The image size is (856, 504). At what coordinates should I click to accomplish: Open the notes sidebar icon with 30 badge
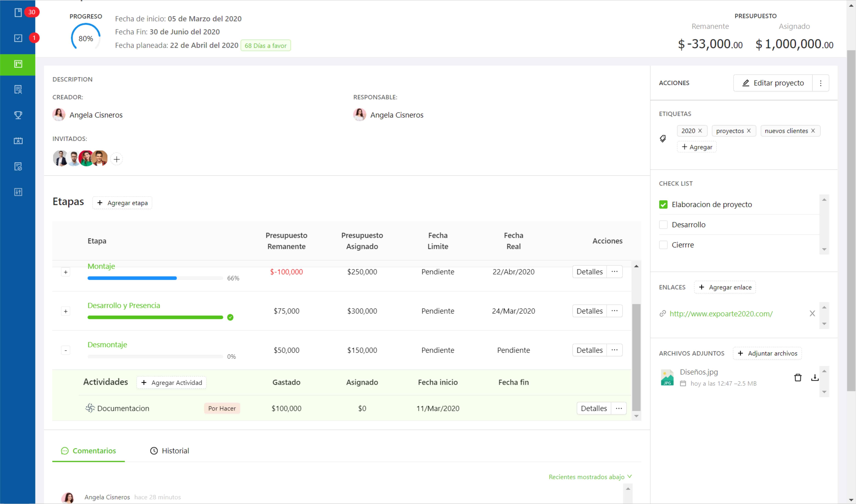18,13
